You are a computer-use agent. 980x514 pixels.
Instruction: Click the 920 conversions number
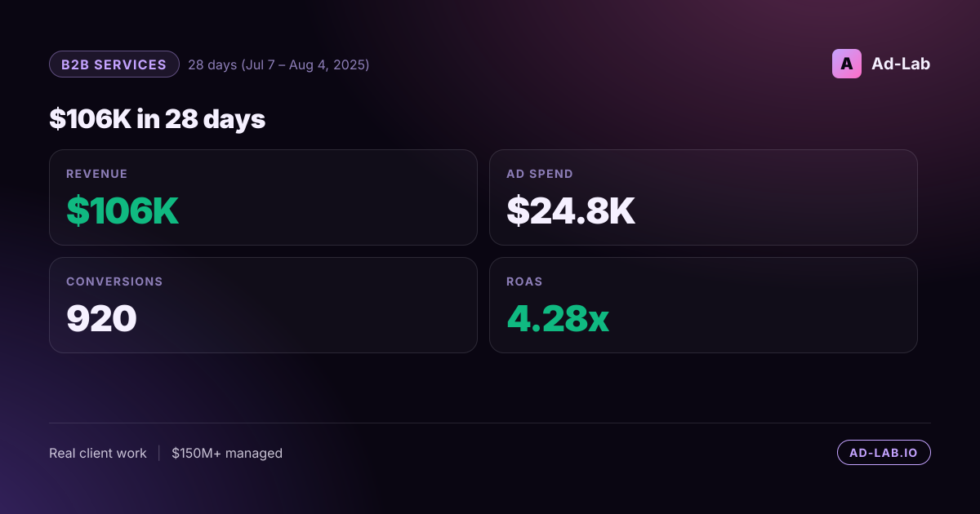pyautogui.click(x=101, y=319)
